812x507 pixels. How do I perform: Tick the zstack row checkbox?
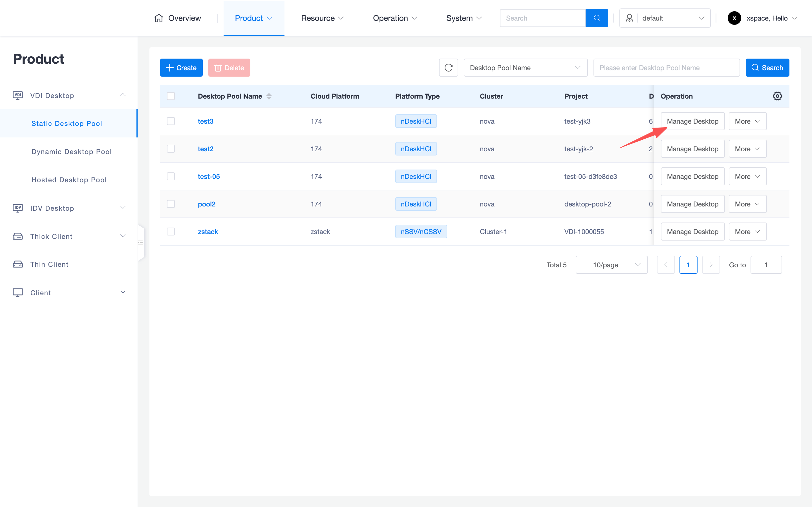(x=171, y=232)
